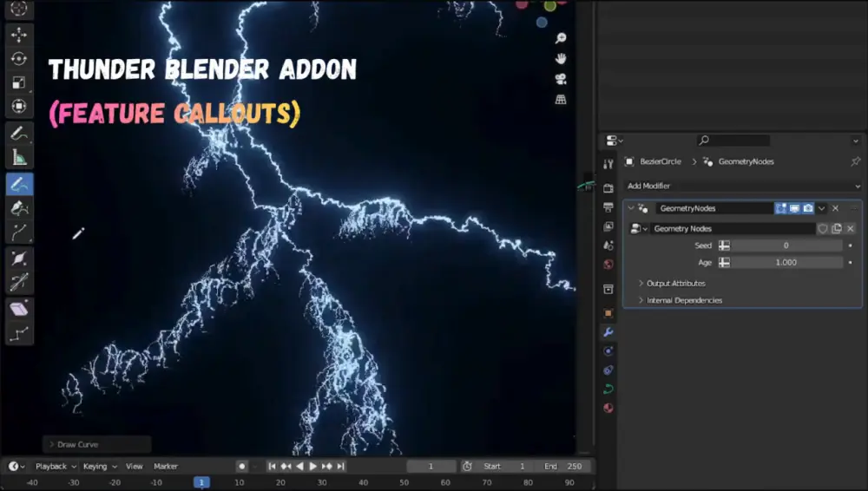
Task: Toggle modifier render visibility camera
Action: pos(808,208)
